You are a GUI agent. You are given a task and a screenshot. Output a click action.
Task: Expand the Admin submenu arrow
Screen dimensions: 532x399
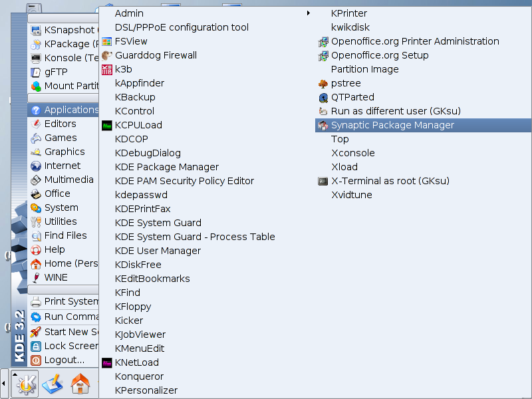pyautogui.click(x=308, y=13)
